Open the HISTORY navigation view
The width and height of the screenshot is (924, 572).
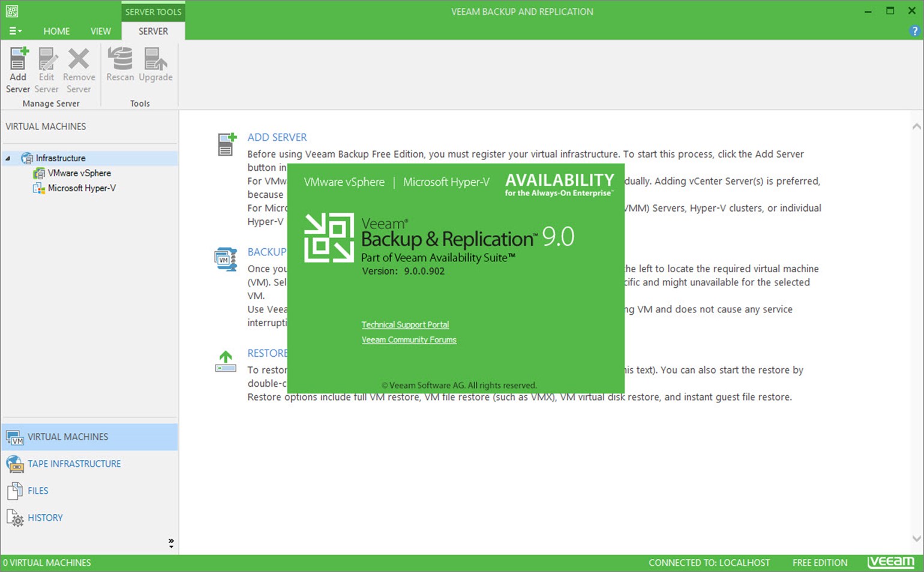point(90,518)
